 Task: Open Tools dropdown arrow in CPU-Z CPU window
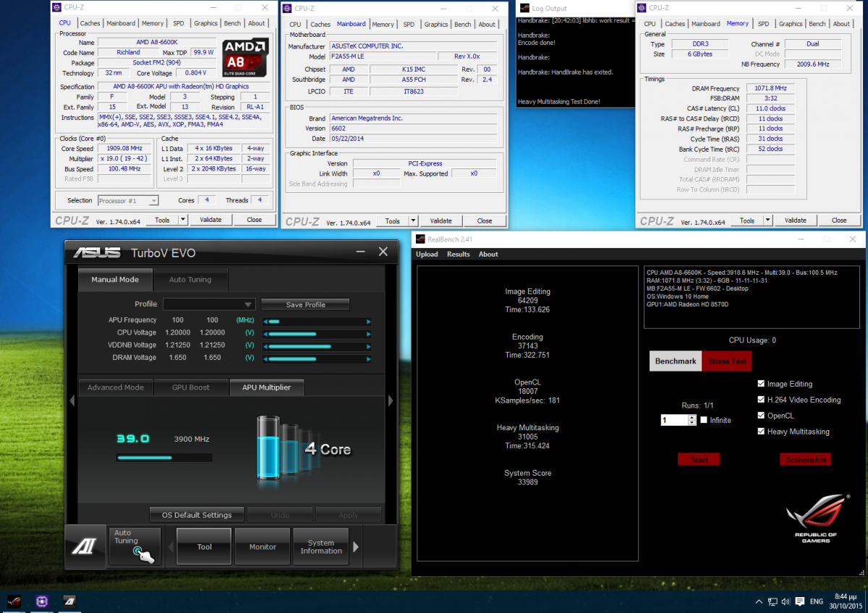click(x=183, y=220)
